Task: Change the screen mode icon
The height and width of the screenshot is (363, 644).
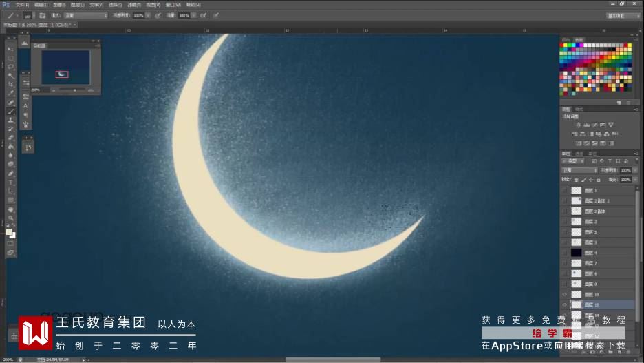Action: (11, 252)
